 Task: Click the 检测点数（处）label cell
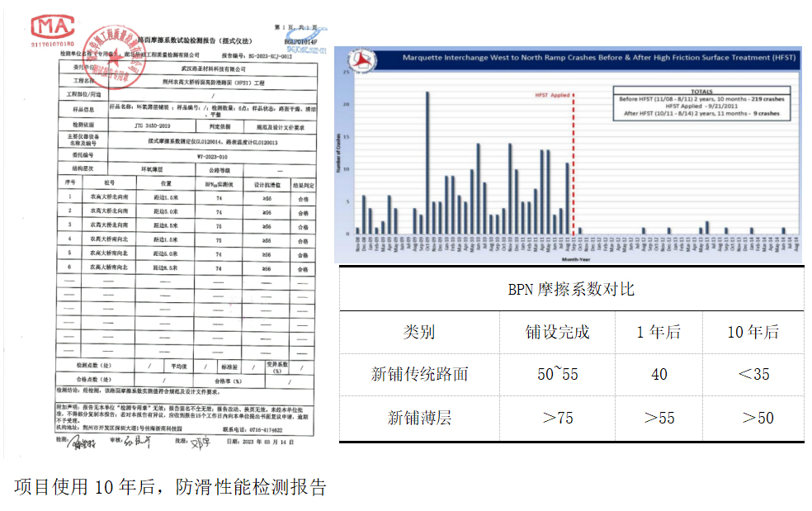(x=94, y=366)
